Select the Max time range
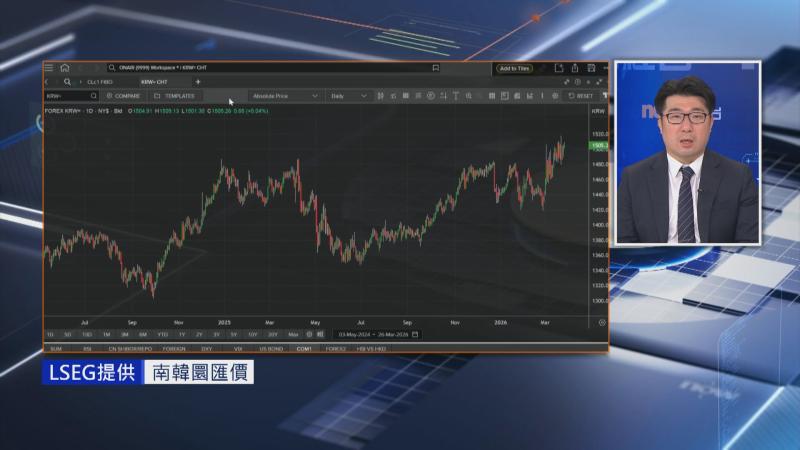Image resolution: width=800 pixels, height=450 pixels. click(293, 334)
